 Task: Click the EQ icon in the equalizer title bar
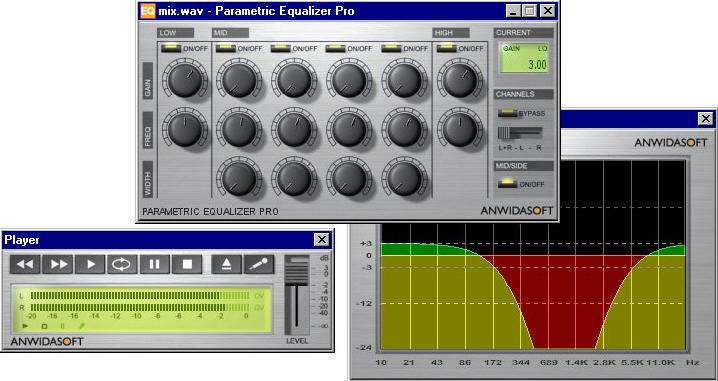(x=147, y=11)
